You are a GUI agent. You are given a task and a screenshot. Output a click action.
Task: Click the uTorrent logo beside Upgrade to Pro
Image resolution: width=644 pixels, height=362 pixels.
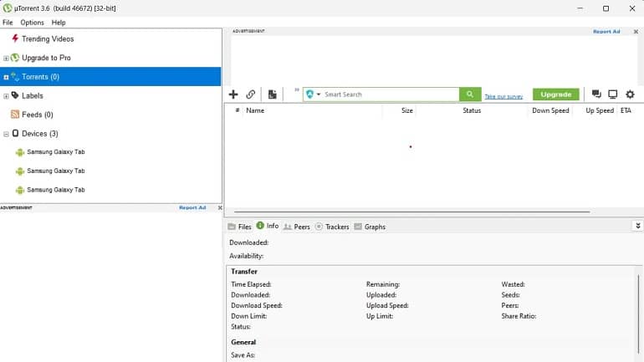click(x=15, y=58)
